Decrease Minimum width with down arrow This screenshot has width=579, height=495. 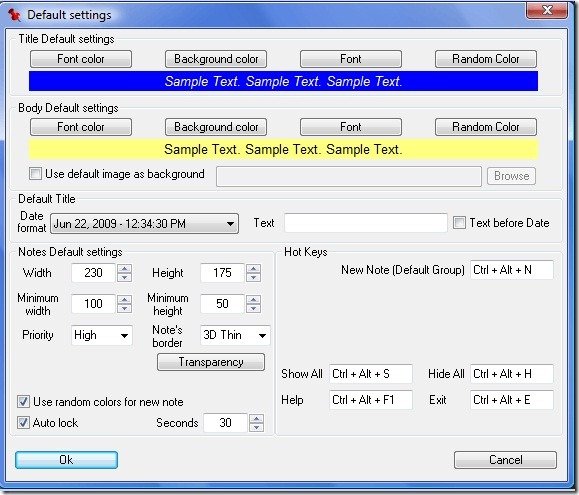point(124,309)
